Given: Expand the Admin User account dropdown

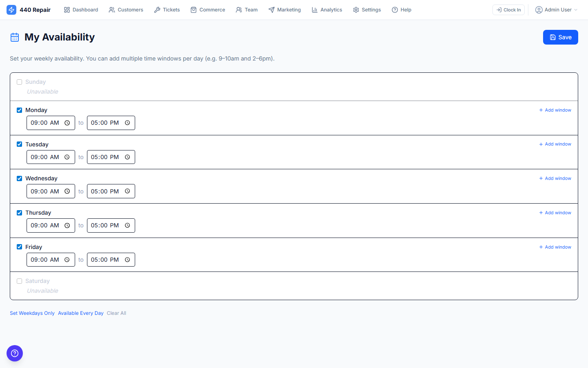Looking at the screenshot, I should [x=556, y=9].
